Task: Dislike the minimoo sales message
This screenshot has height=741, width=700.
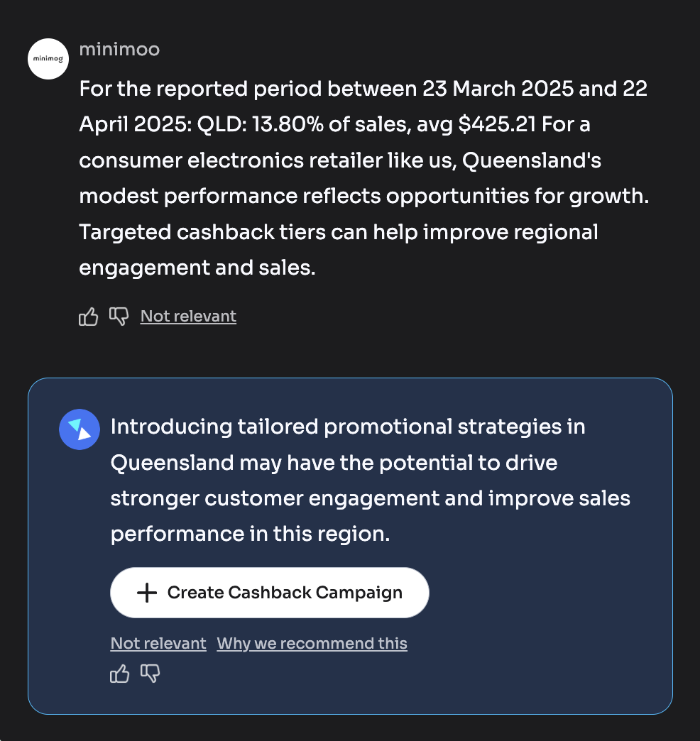Action: pos(119,317)
